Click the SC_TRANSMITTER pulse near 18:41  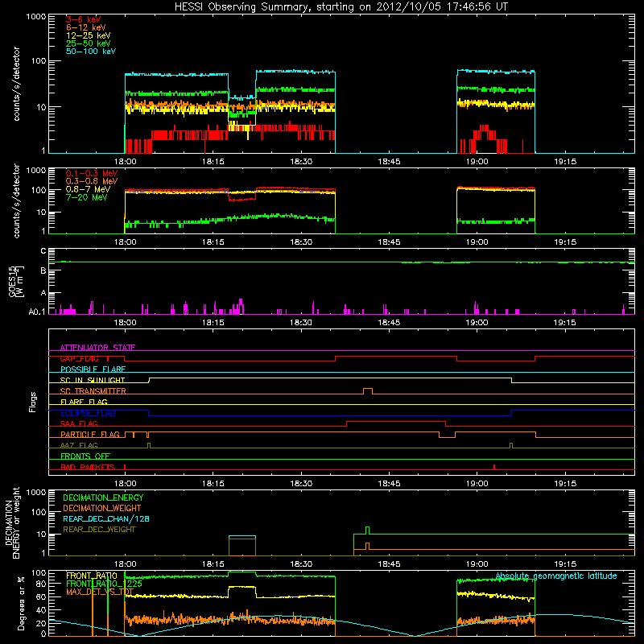[368, 391]
